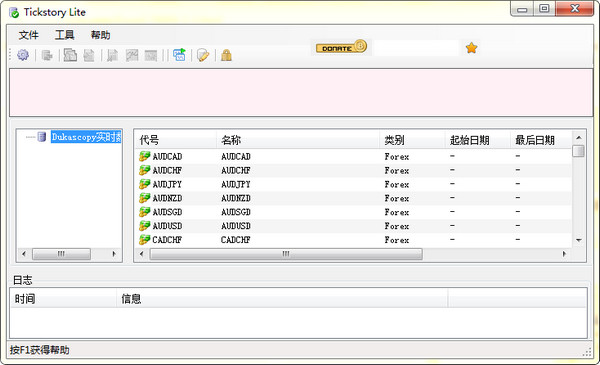Select the AUDUSD symbol row

pos(354,226)
